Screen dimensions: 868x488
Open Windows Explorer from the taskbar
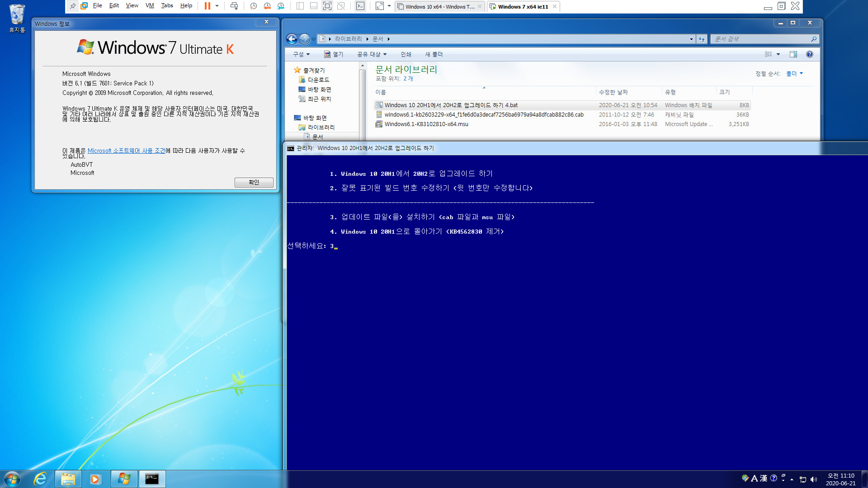click(x=68, y=479)
